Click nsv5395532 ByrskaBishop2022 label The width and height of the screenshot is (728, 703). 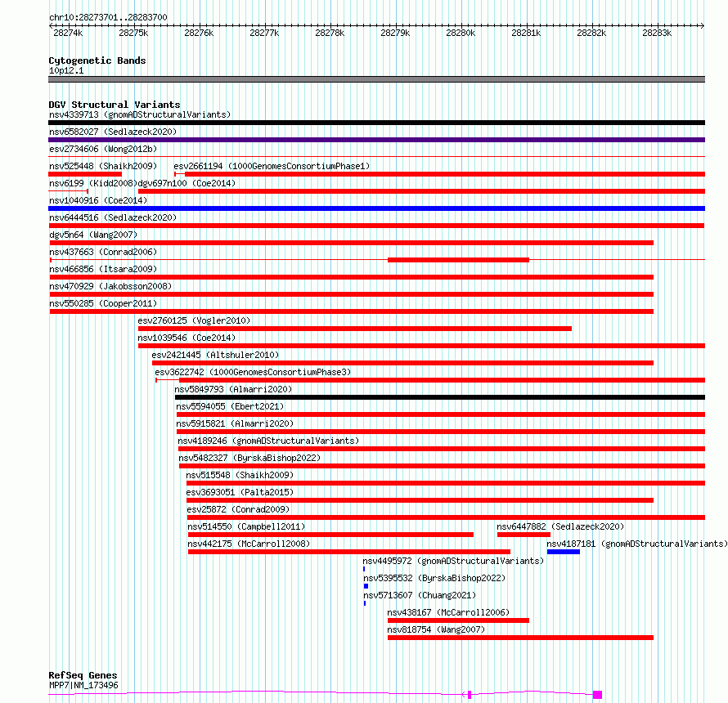(x=434, y=578)
